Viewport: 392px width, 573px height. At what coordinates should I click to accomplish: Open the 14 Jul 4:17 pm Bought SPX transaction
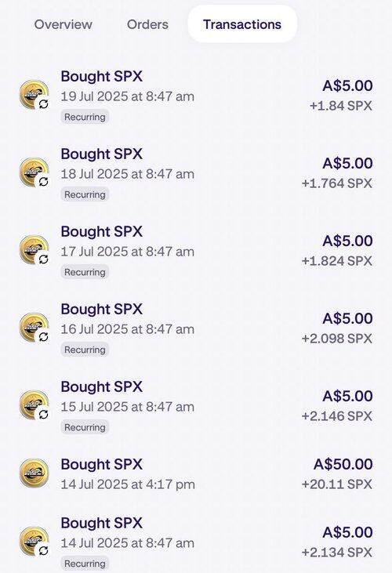click(x=196, y=474)
